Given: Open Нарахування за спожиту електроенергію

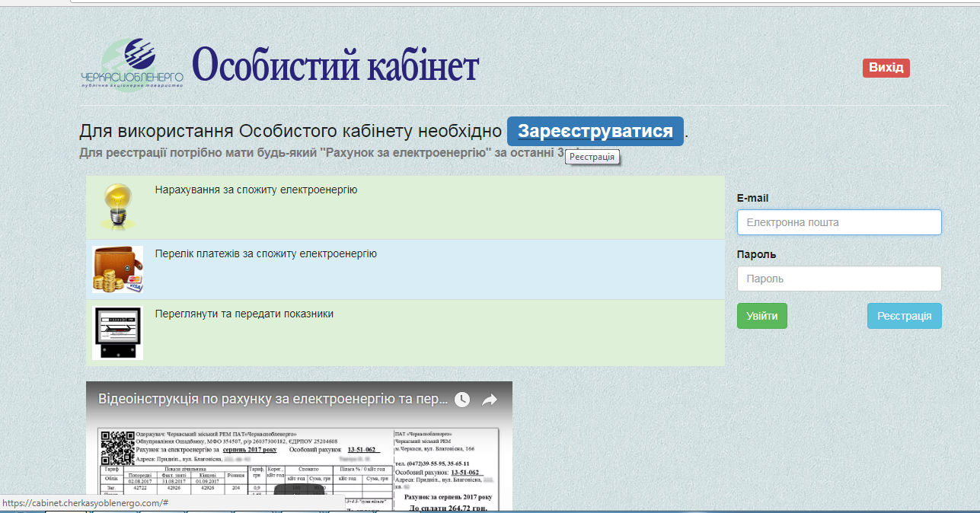Looking at the screenshot, I should pos(256,190).
